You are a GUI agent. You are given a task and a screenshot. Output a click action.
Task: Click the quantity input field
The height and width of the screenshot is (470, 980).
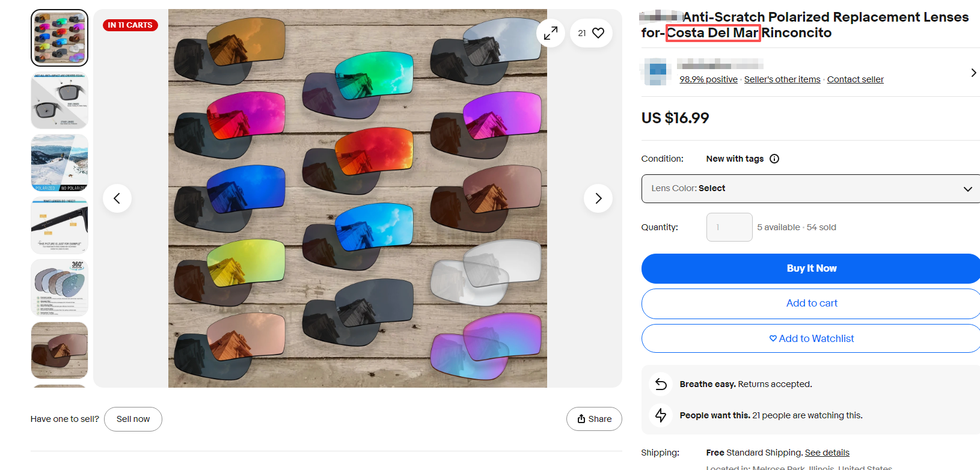pos(729,227)
